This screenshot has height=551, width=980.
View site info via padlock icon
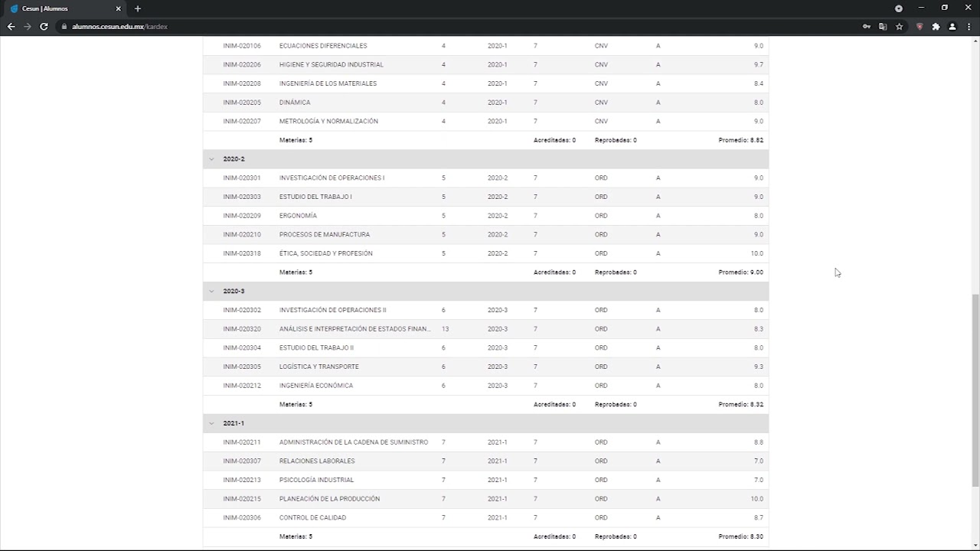[x=64, y=27]
